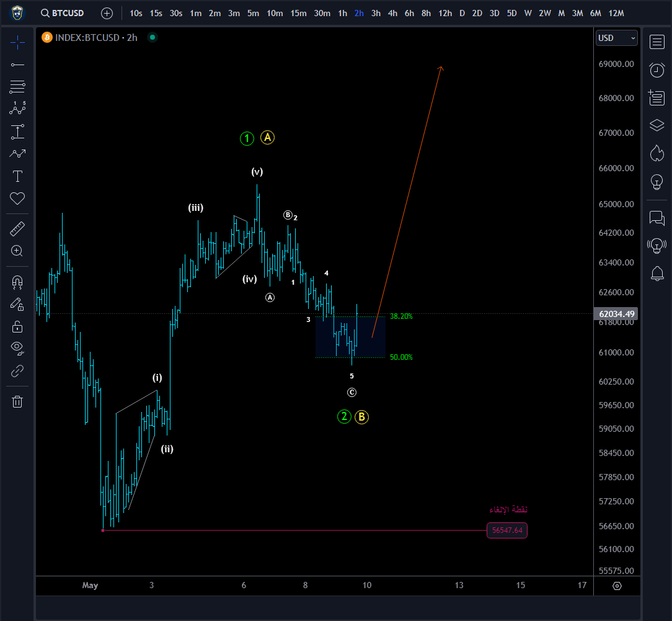The image size is (672, 621).
Task: Click the user profile avatar
Action: pyautogui.click(x=17, y=13)
